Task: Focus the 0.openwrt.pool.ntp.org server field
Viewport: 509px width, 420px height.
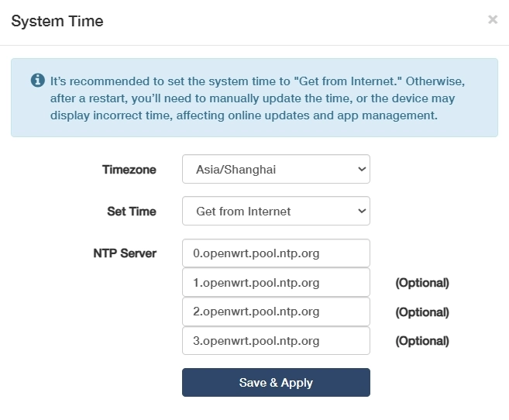Action: pyautogui.click(x=276, y=253)
